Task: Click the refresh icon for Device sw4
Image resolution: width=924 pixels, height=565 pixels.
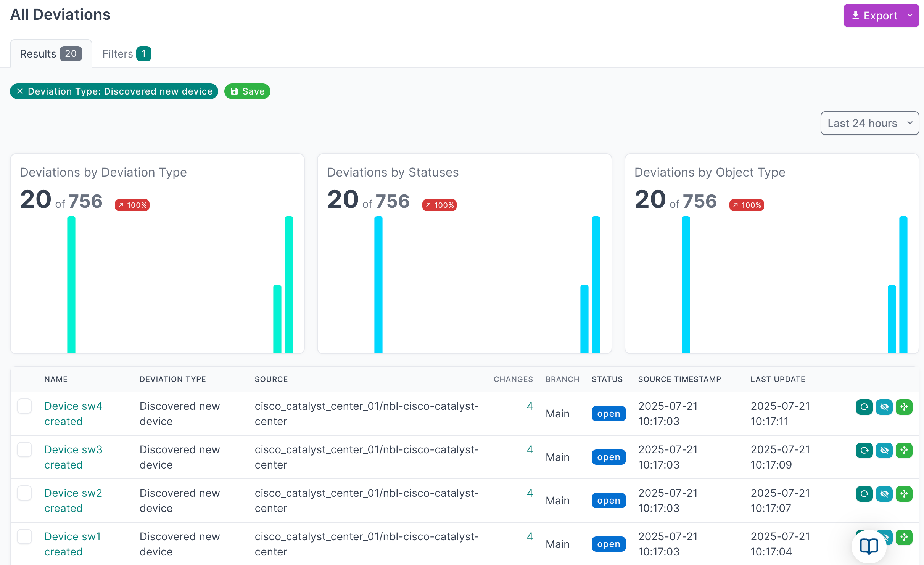Action: [864, 407]
